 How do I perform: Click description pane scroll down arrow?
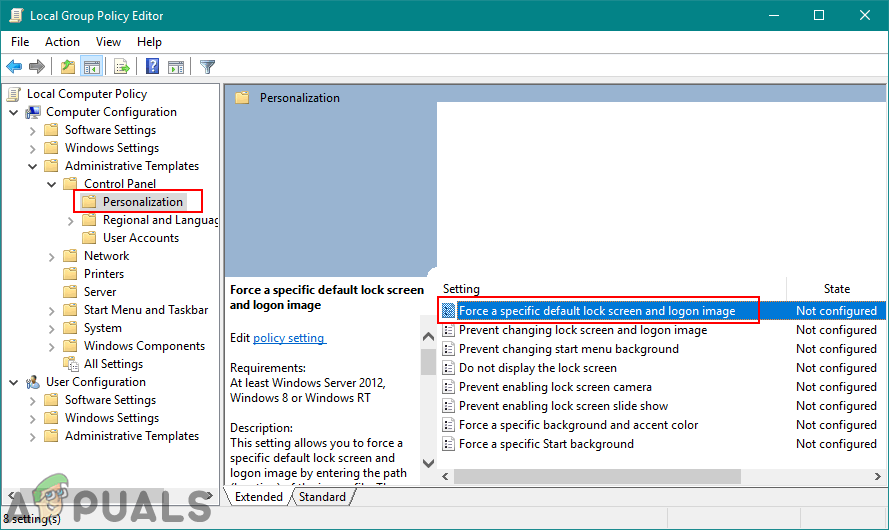pyautogui.click(x=429, y=463)
